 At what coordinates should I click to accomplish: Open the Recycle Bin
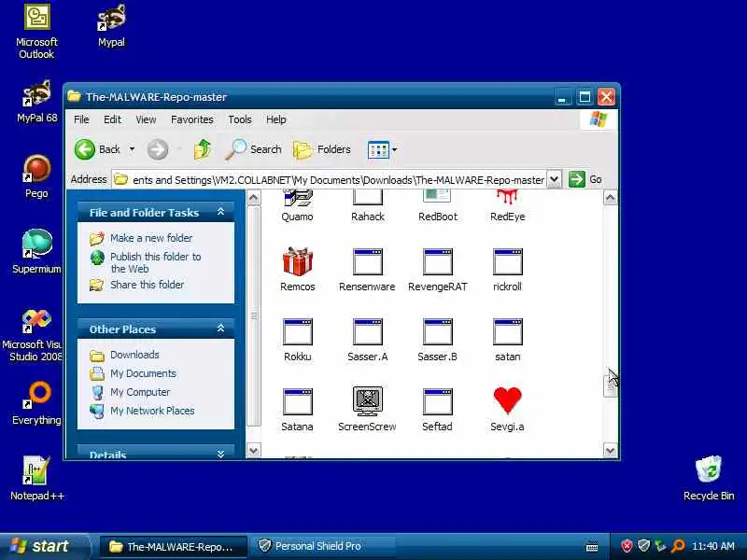pos(709,479)
